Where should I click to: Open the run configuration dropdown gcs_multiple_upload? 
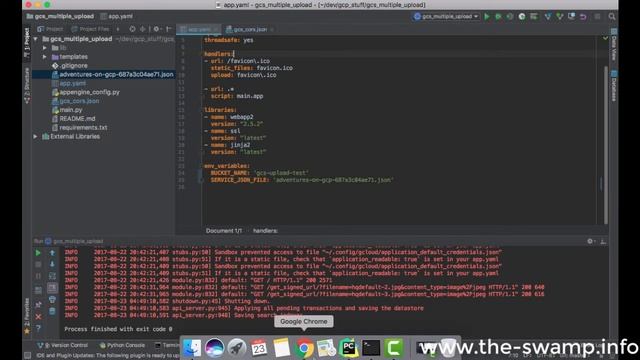[x=446, y=16]
